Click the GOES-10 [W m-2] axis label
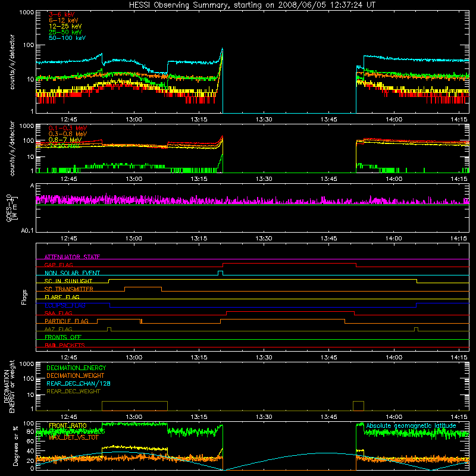Screen dimensions: 476x476 click(12, 208)
